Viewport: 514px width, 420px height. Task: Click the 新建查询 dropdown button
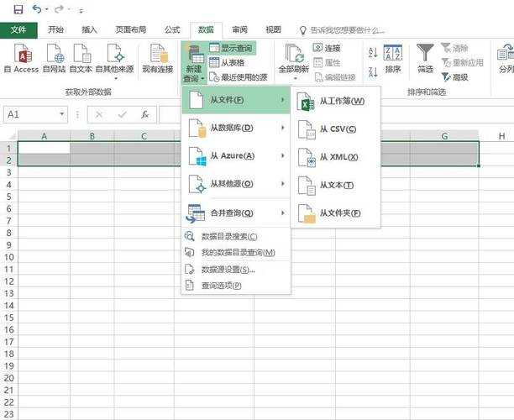(193, 64)
